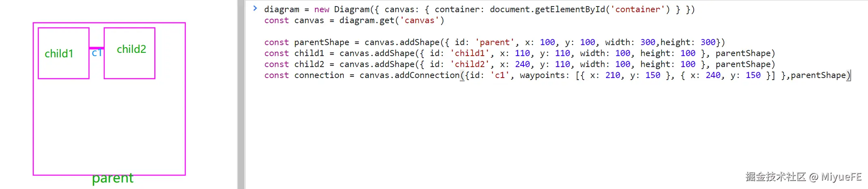The width and height of the screenshot is (868, 189).
Task: Click the gray divider beside the console
Action: coord(241,94)
